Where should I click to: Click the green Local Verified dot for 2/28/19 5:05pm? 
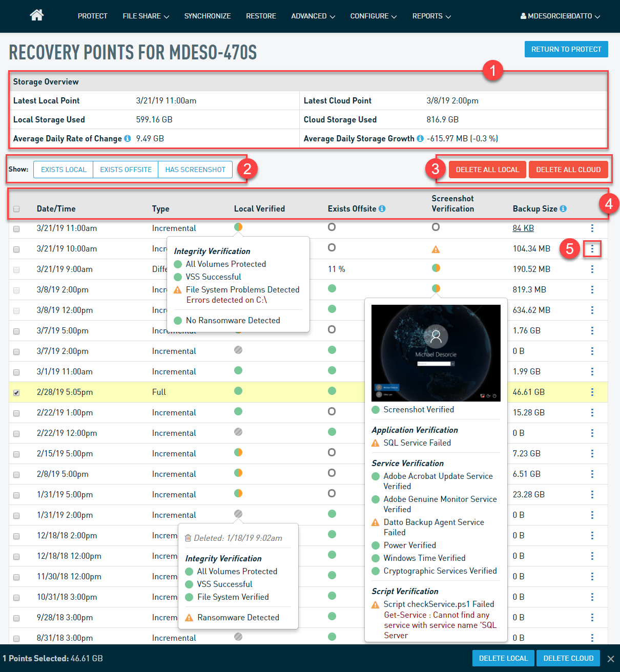(x=238, y=391)
